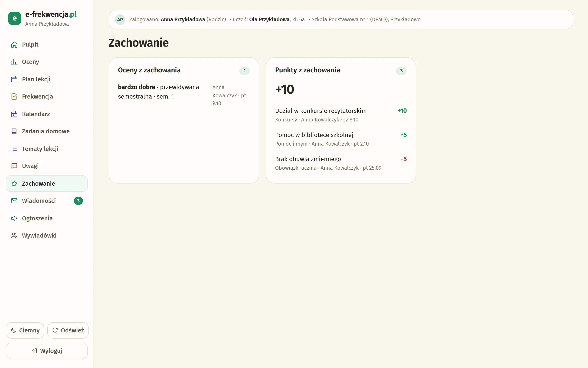
Task: Click the Oceny bar chart icon
Action: click(x=14, y=62)
